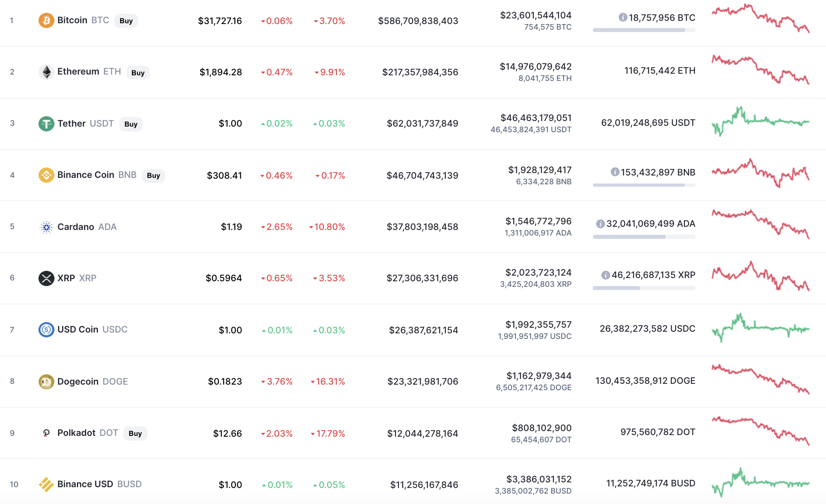This screenshot has height=504, width=826.
Task: Click the Binance Coin logo icon
Action: point(46,175)
